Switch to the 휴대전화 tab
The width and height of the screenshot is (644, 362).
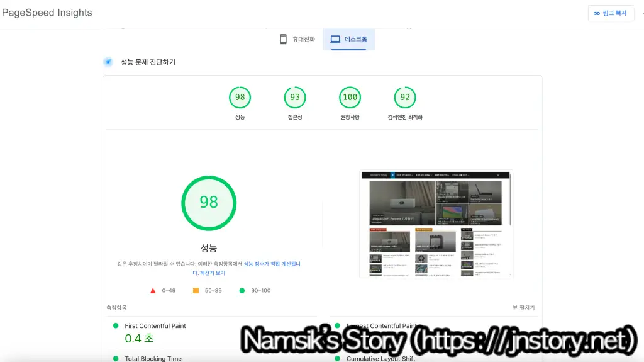tap(297, 39)
